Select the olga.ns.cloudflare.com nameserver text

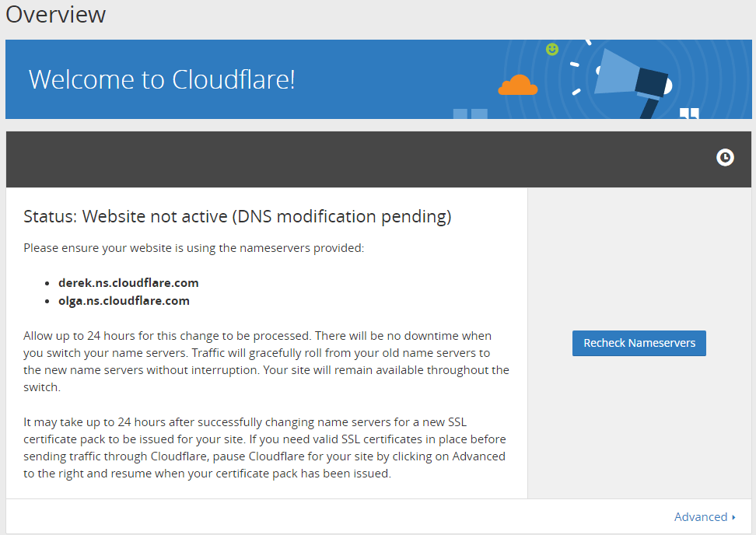[124, 301]
